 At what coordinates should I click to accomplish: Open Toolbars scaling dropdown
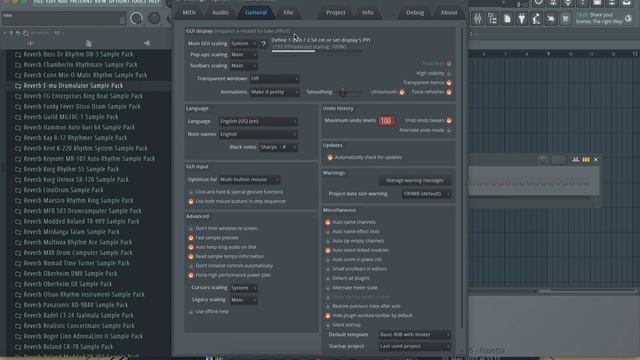pyautogui.click(x=244, y=66)
